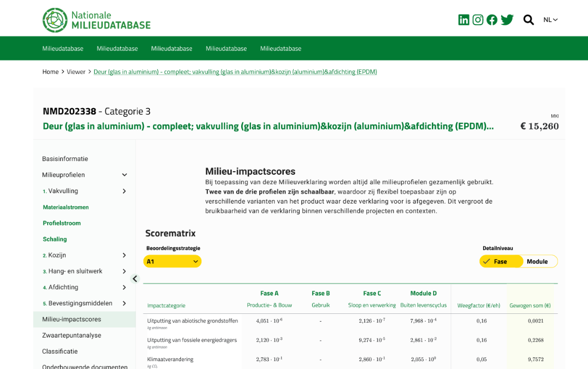The width and height of the screenshot is (588, 369).
Task: Open the A1 Beoordelingsstrategie dropdown
Action: pos(172,261)
